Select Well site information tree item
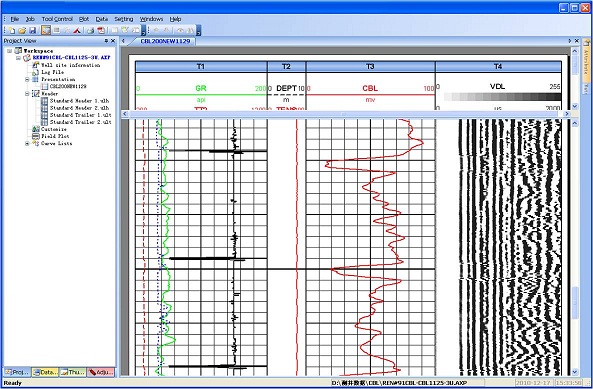 pos(70,65)
